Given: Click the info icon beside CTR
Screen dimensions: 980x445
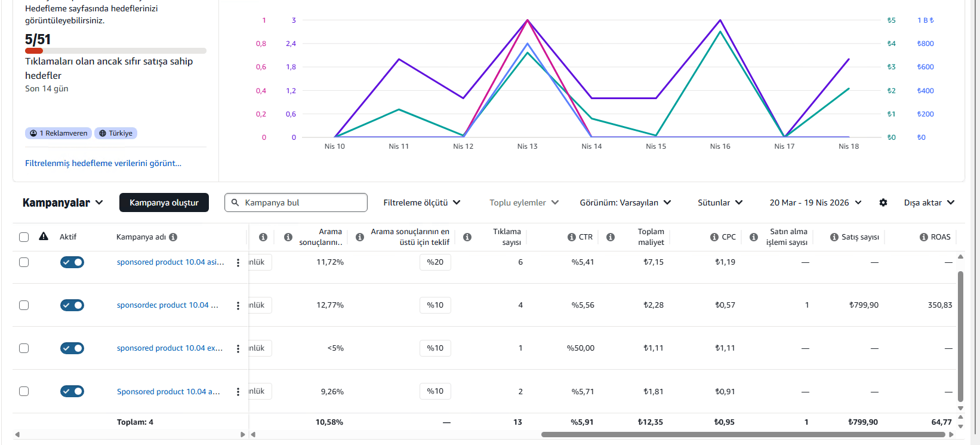Looking at the screenshot, I should click(572, 237).
